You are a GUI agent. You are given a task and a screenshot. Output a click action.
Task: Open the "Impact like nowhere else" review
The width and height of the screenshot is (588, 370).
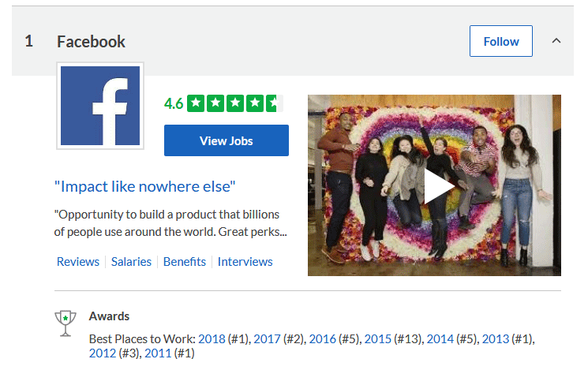point(144,186)
